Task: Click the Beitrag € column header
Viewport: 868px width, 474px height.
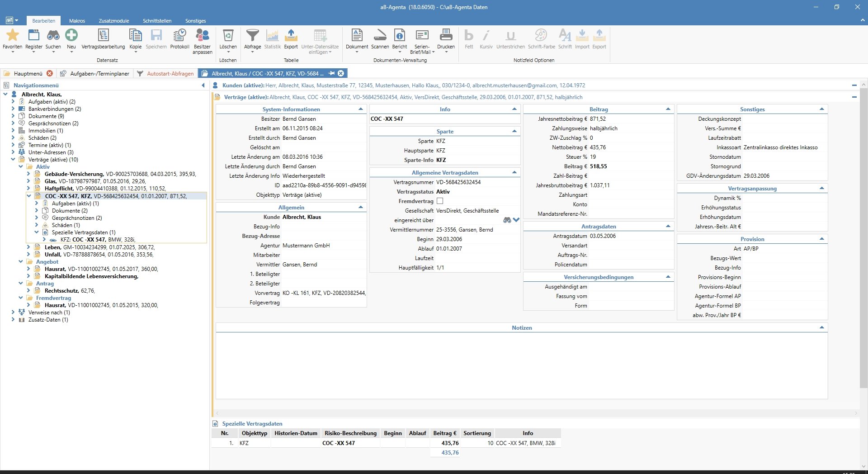Action: point(444,433)
